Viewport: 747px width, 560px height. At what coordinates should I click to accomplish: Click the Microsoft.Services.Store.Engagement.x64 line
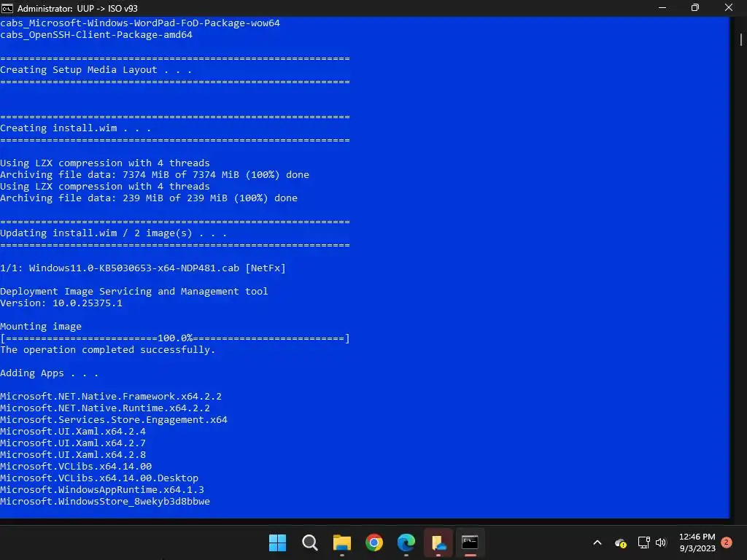pyautogui.click(x=113, y=420)
